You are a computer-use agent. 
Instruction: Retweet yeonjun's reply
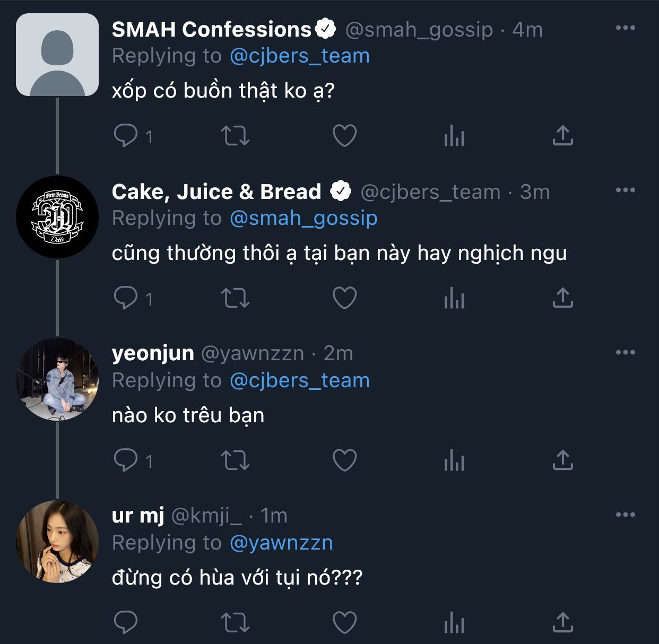point(235,460)
